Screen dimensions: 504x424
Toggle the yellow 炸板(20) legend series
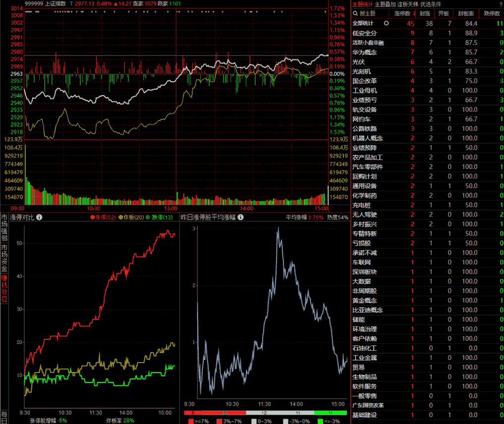131,217
